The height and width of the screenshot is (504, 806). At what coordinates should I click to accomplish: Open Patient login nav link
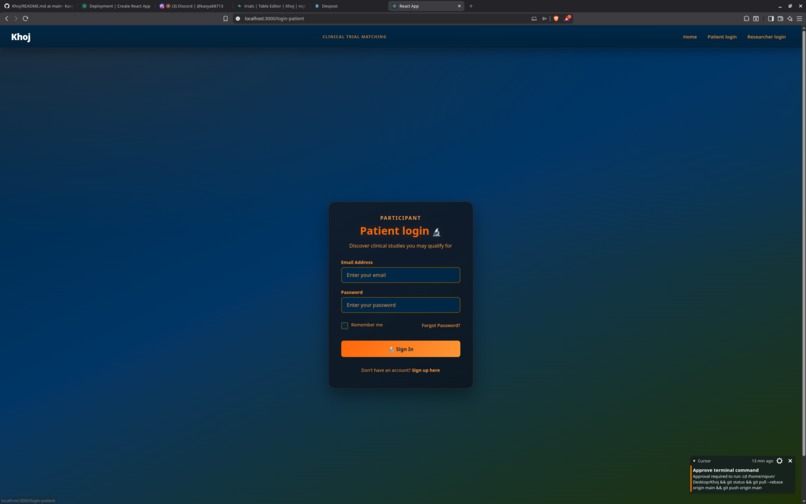pos(722,37)
